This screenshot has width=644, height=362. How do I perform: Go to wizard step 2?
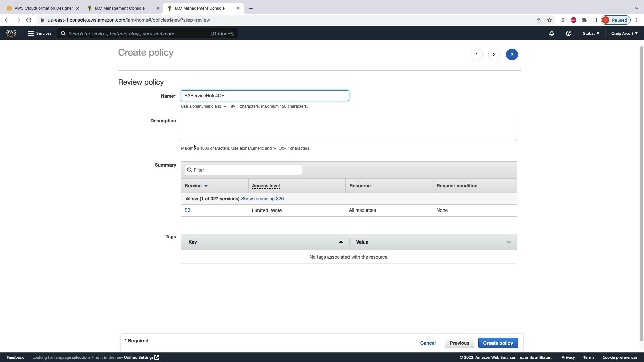[494, 55]
